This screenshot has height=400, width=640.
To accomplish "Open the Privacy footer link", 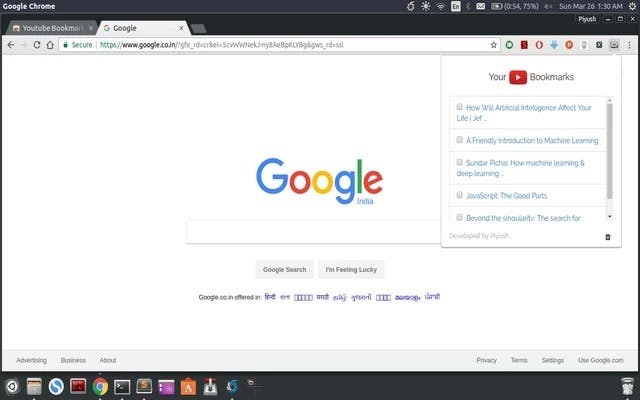I will coord(487,360).
